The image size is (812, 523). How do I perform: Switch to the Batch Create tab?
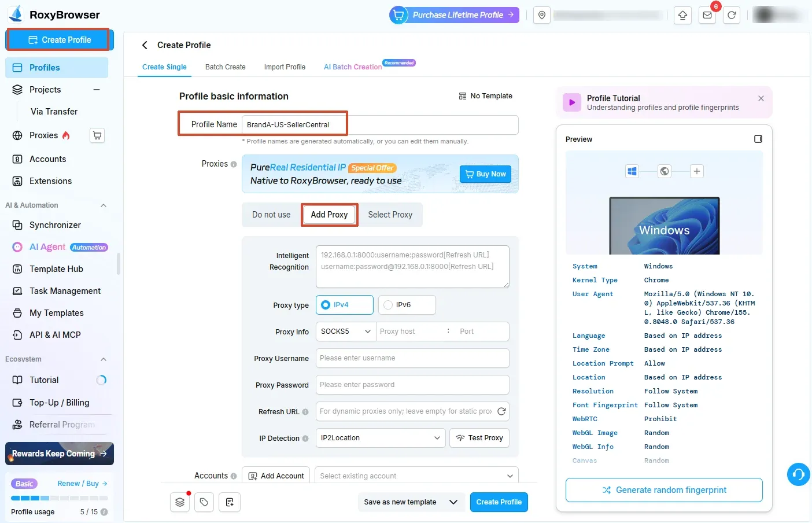point(226,67)
